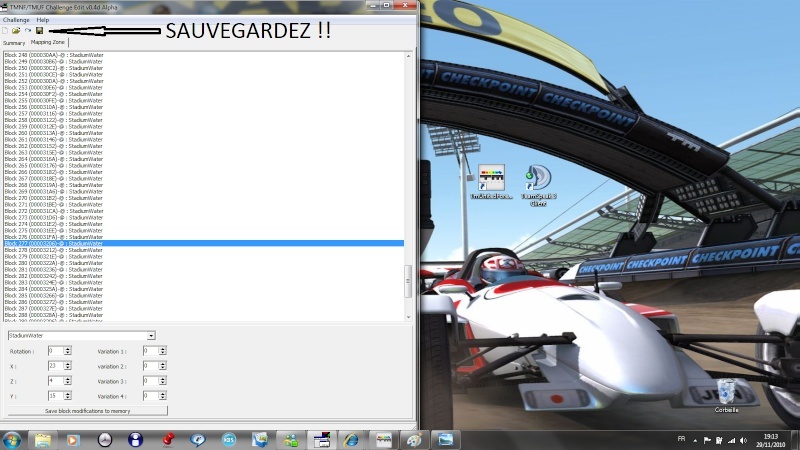800x450 pixels.
Task: Open the Help menu
Action: 43,20
